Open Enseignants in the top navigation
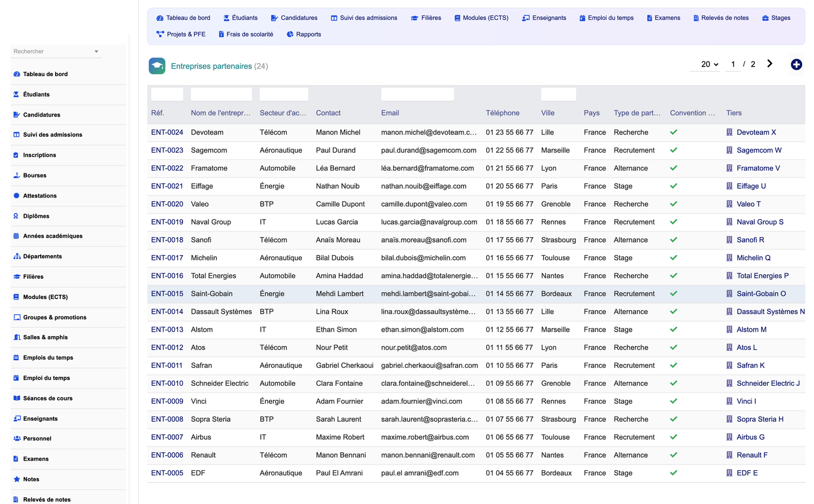The width and height of the screenshot is (814, 504). (x=544, y=18)
